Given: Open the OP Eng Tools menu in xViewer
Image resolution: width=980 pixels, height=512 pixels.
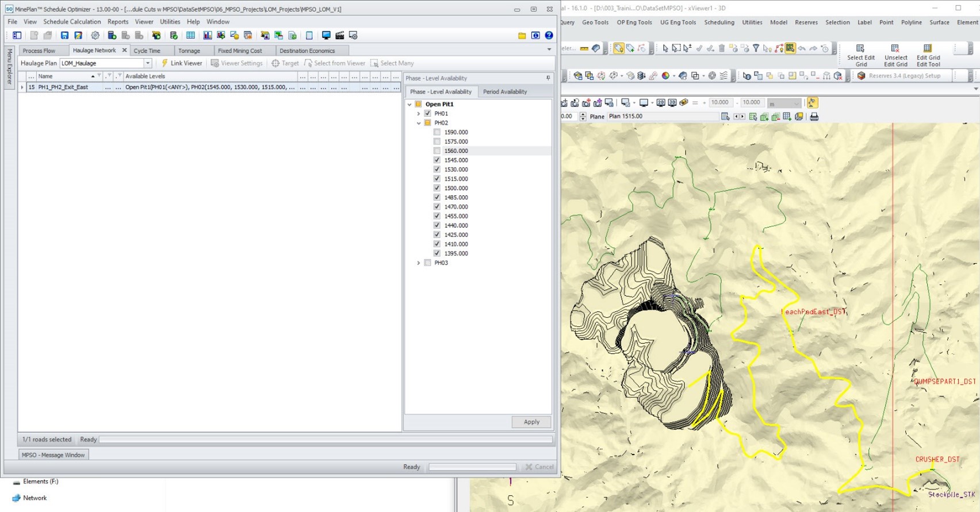Looking at the screenshot, I should (634, 22).
